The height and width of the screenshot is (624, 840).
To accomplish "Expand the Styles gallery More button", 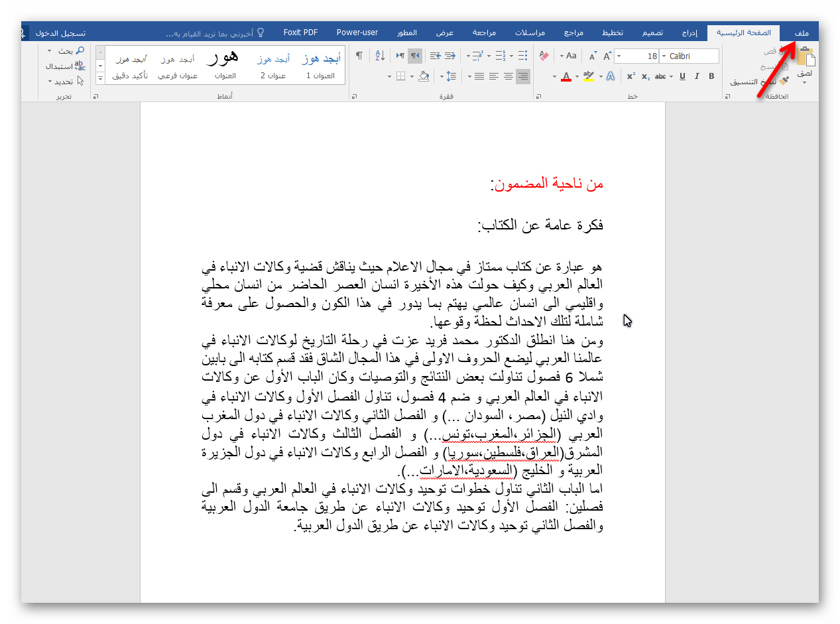I will (x=100, y=78).
